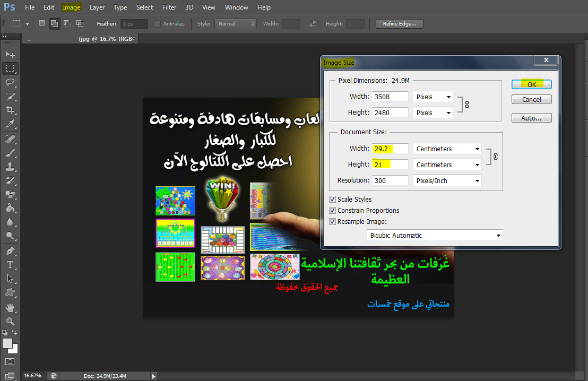Select the Eyedropper tool

(x=10, y=124)
